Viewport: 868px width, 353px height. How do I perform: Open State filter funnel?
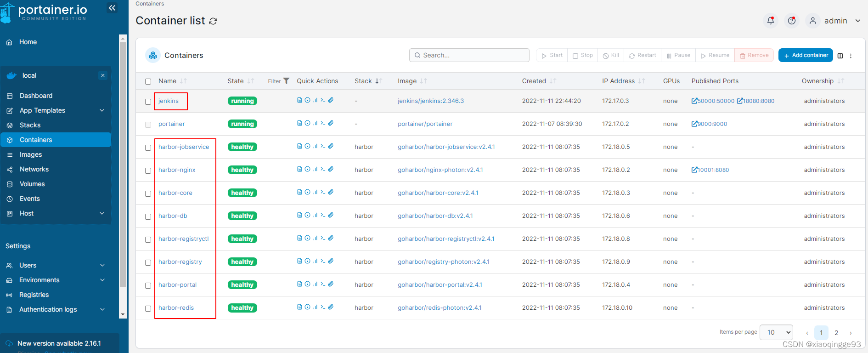click(x=278, y=81)
